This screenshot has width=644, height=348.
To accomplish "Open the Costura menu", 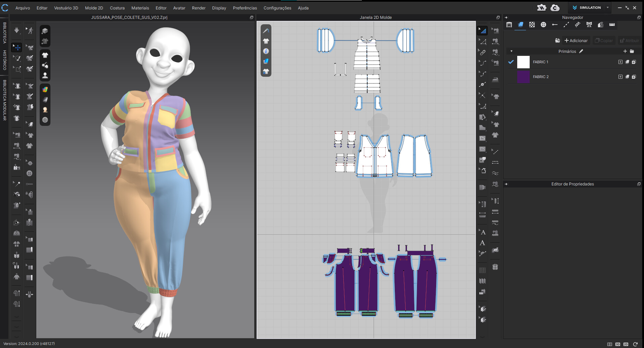I will point(117,8).
